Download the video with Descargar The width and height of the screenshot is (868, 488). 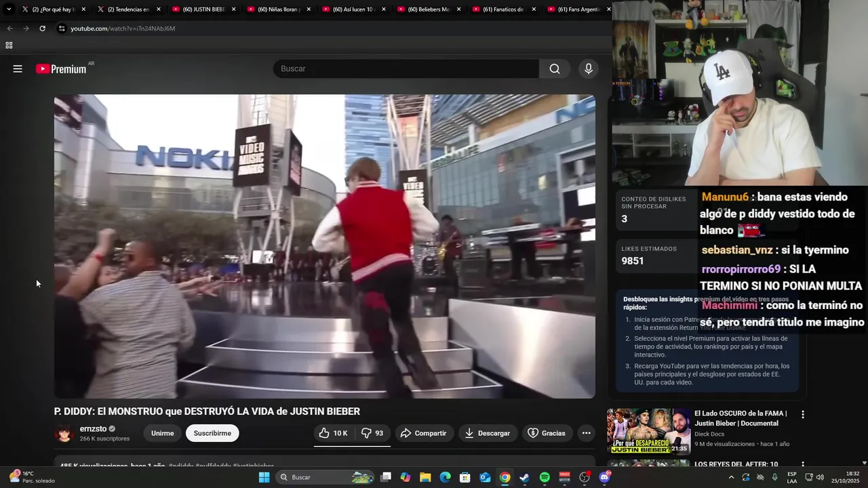tap(488, 433)
